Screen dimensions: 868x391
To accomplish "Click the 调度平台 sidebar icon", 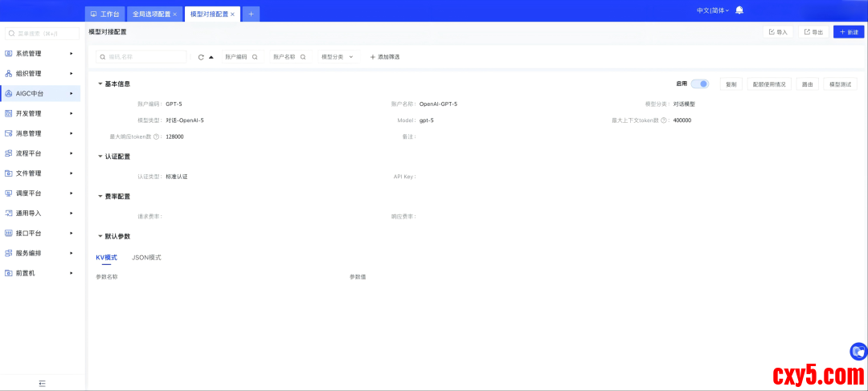I will [8, 193].
